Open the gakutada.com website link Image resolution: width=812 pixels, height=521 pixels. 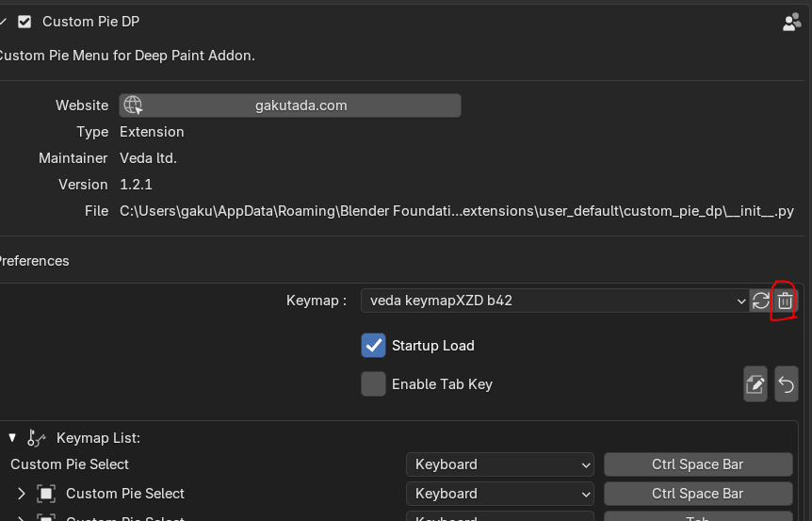coord(301,106)
